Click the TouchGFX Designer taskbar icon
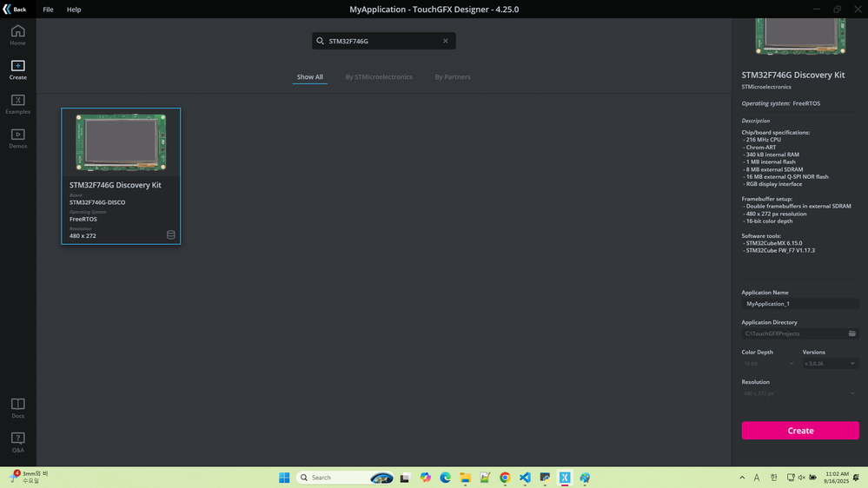The height and width of the screenshot is (488, 868). (565, 478)
